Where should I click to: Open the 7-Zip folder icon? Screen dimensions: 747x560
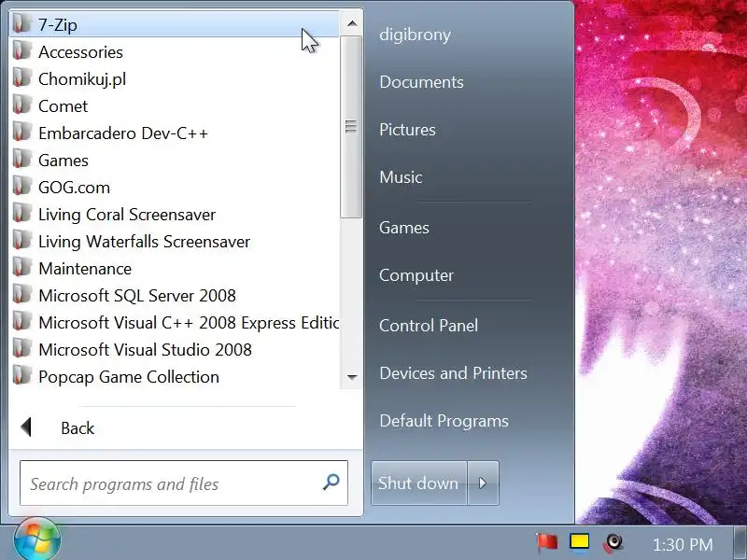point(21,24)
